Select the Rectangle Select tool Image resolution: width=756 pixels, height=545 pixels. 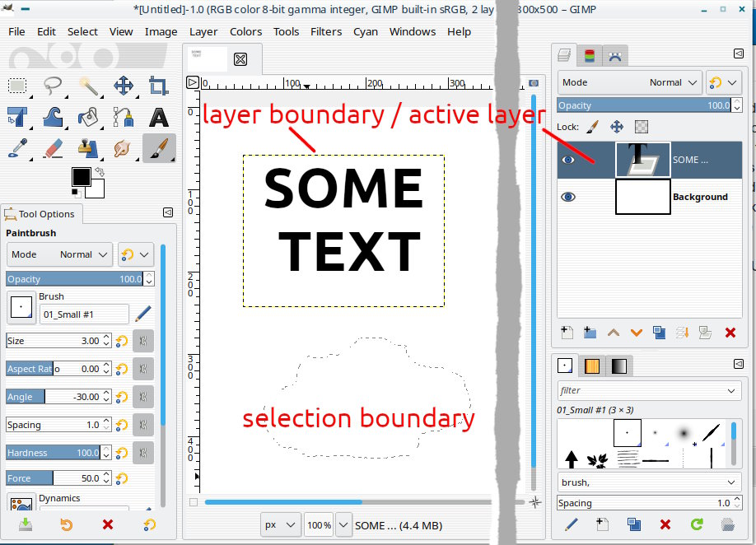click(18, 86)
